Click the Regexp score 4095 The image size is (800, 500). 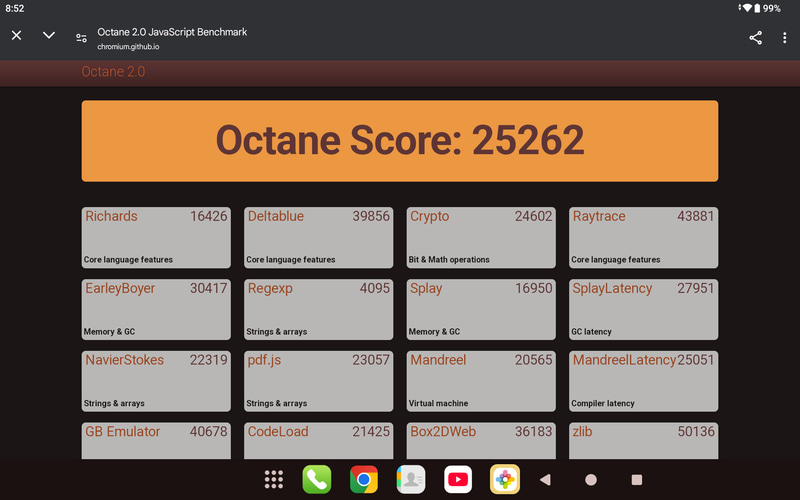[374, 288]
